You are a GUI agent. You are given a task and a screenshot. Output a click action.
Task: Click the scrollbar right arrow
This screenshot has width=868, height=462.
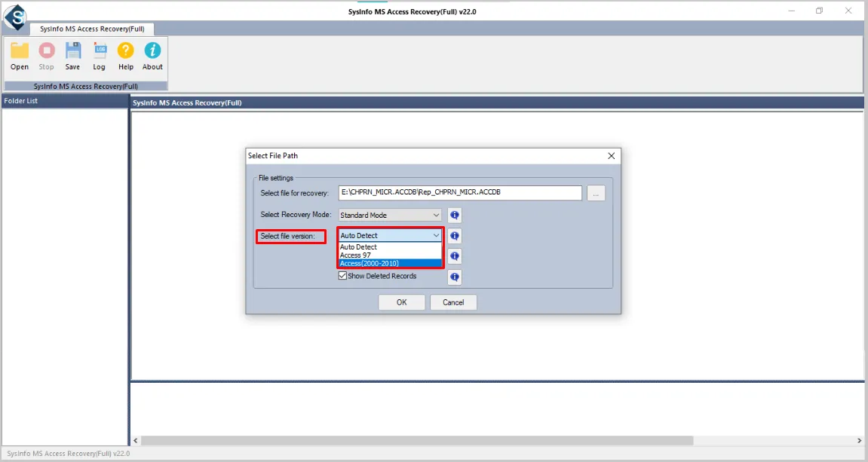(x=859, y=441)
